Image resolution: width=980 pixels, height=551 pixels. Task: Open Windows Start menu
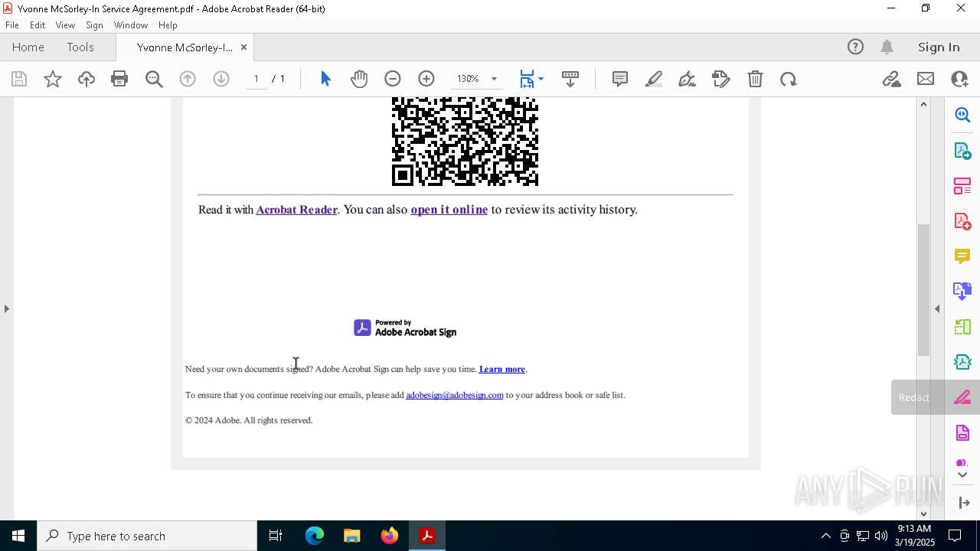coord(18,536)
